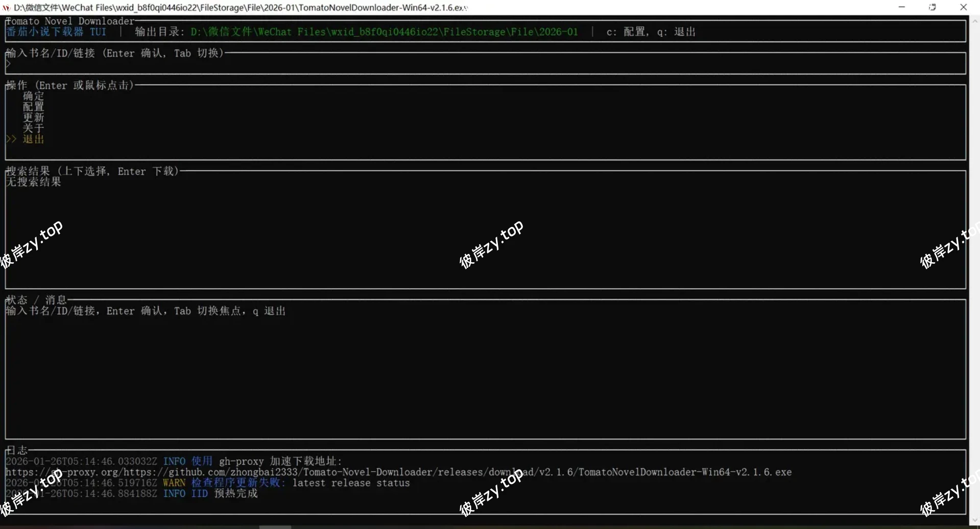Click the vertical scrollbar up arrow
The width and height of the screenshot is (980, 529).
(x=975, y=21)
